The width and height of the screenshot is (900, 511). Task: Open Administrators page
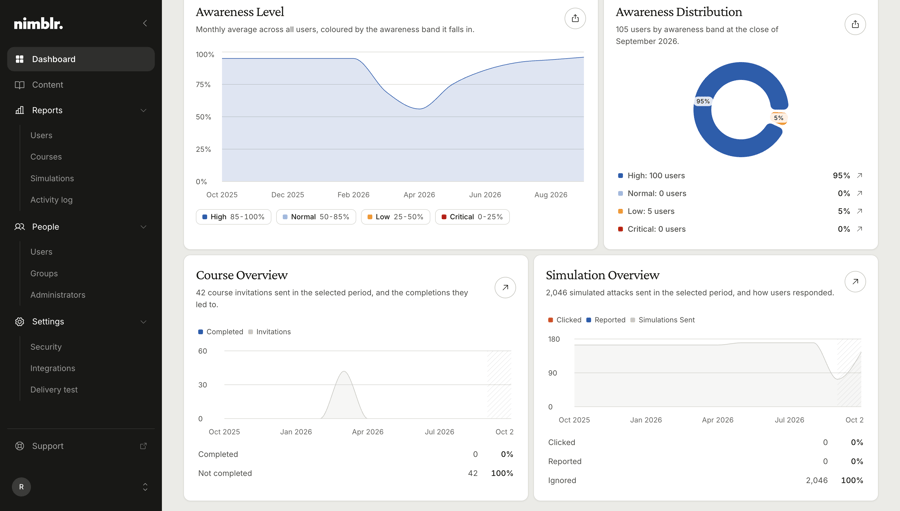point(58,295)
